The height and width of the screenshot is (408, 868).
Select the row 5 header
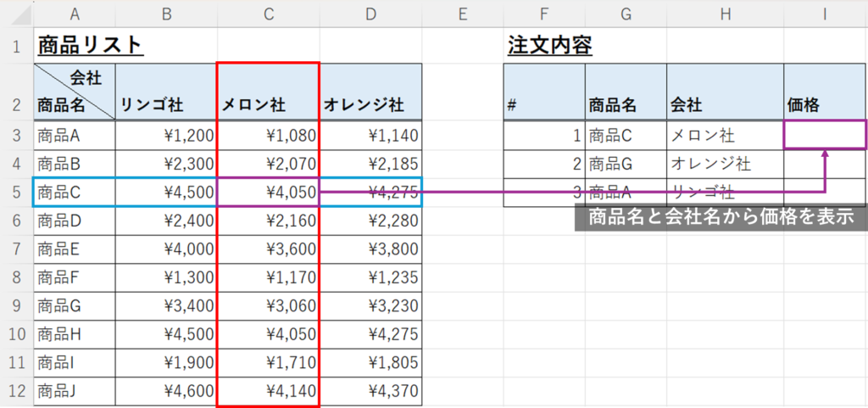(x=16, y=192)
